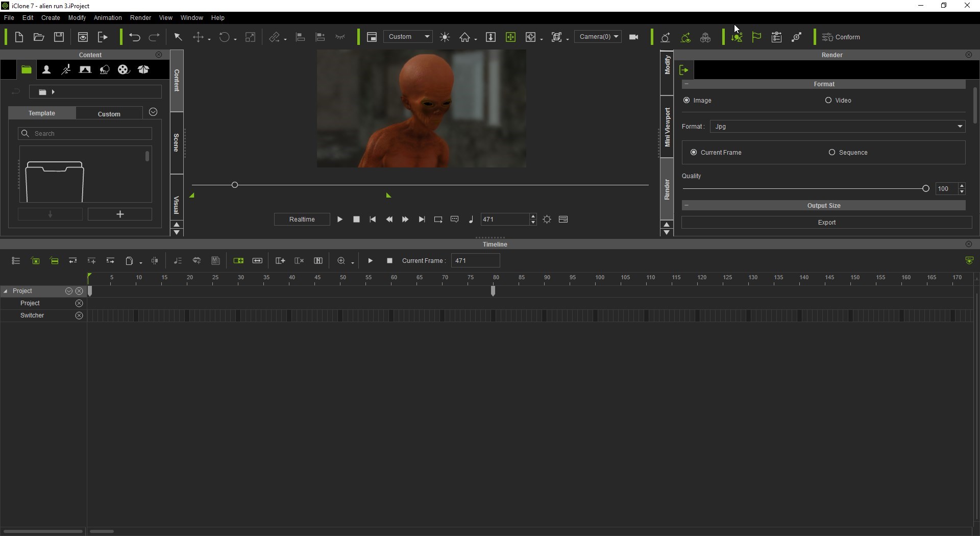980x536 pixels.
Task: Open project with folder icon
Action: 39,37
